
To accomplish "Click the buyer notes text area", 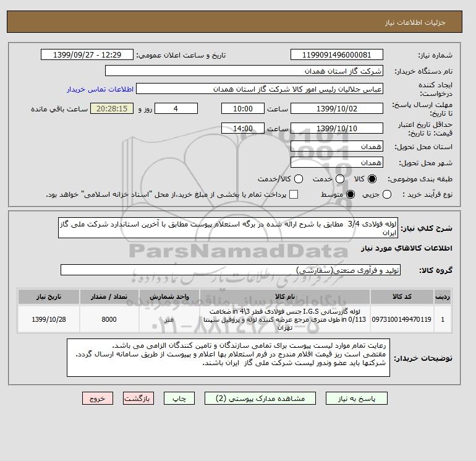I will pyautogui.click(x=228, y=358).
